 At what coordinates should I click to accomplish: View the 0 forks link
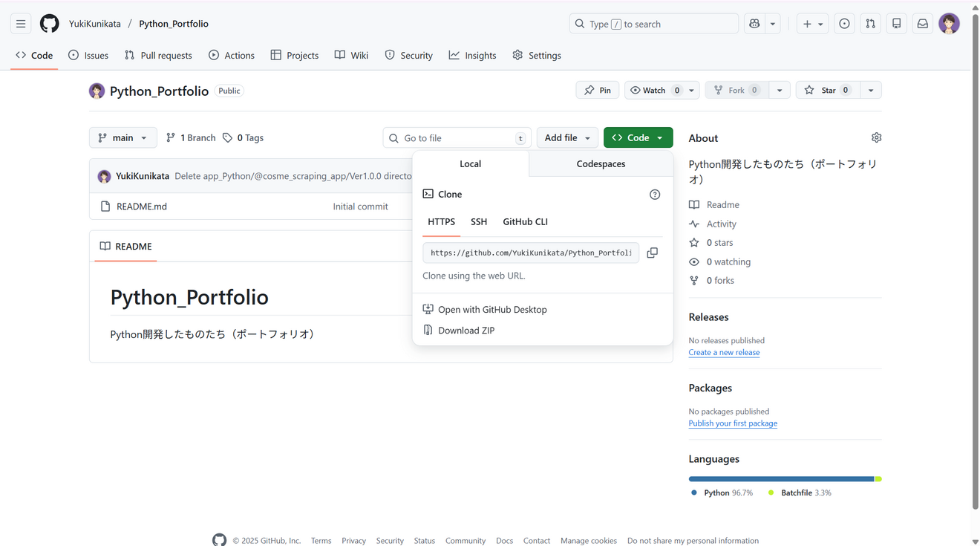pyautogui.click(x=712, y=280)
